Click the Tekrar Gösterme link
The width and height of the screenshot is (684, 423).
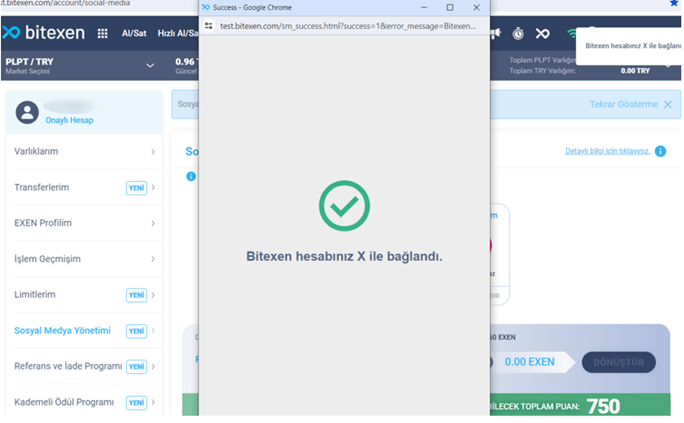623,104
